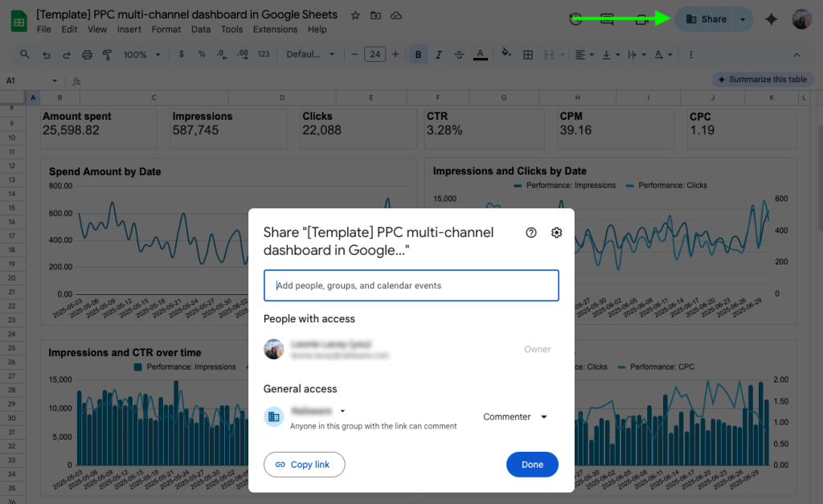Open the Commenter role dropdown
This screenshot has height=504, width=823.
pos(514,417)
